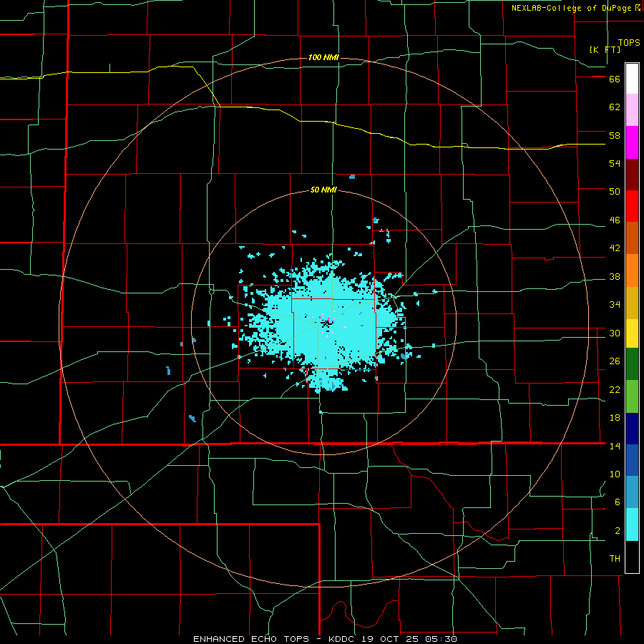Click the navy legend swatch near 18
The width and height of the screenshot is (644, 644).
coord(632,429)
